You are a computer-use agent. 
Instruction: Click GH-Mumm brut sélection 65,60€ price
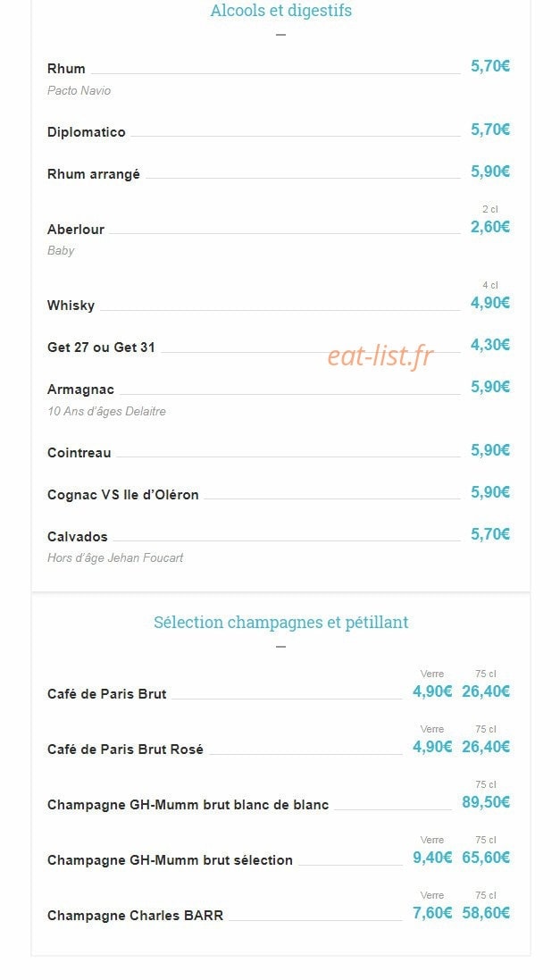(x=486, y=858)
